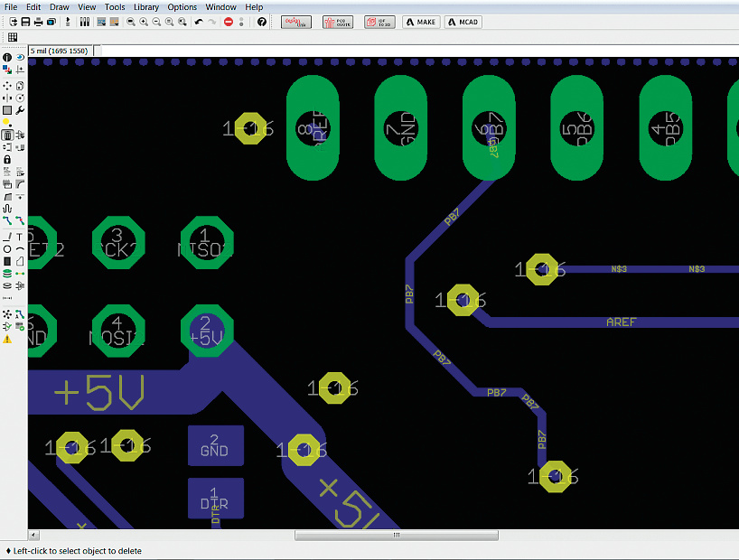Screen dimensions: 739x560
Task: Click the Print icon in toolbar
Action: [x=39, y=22]
